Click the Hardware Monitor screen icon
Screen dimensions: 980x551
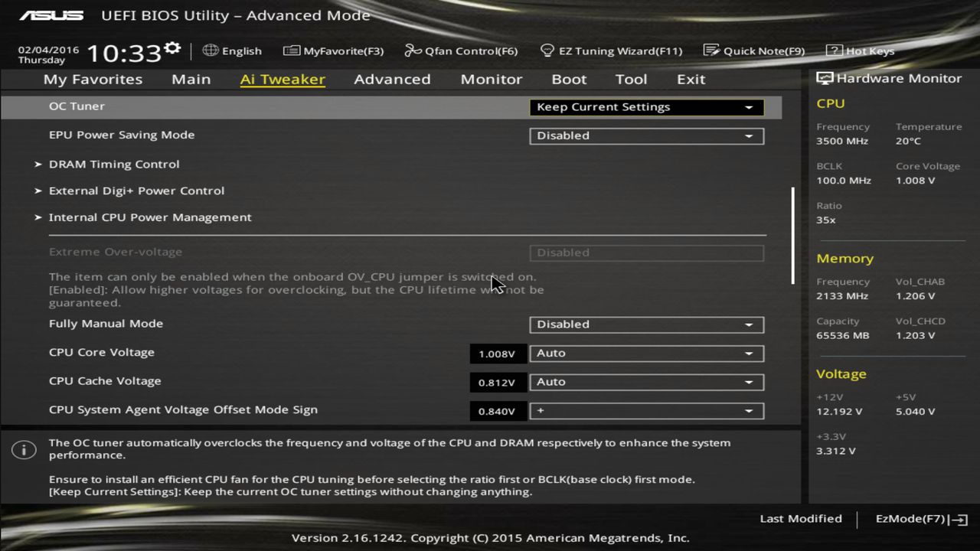(825, 79)
